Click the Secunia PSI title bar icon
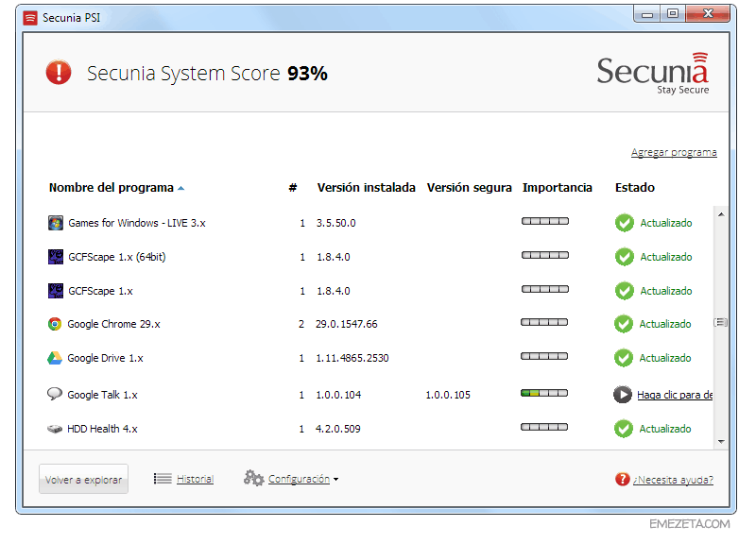 pyautogui.click(x=30, y=18)
